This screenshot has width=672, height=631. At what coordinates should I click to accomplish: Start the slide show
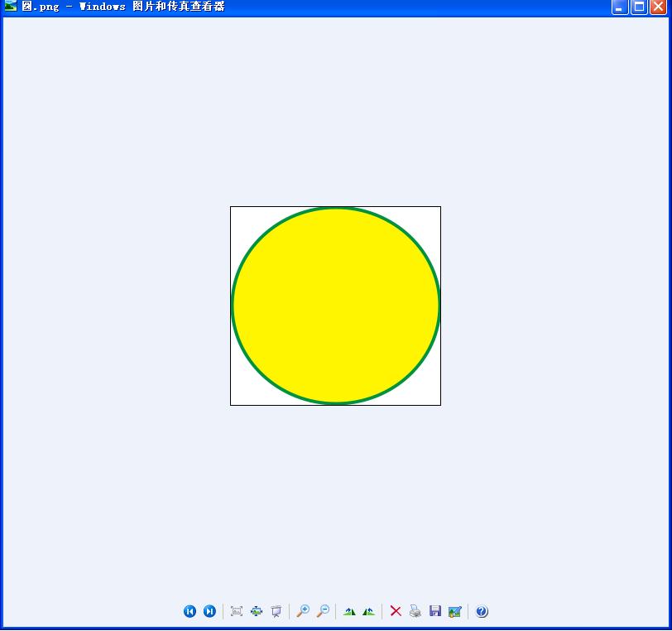[276, 611]
